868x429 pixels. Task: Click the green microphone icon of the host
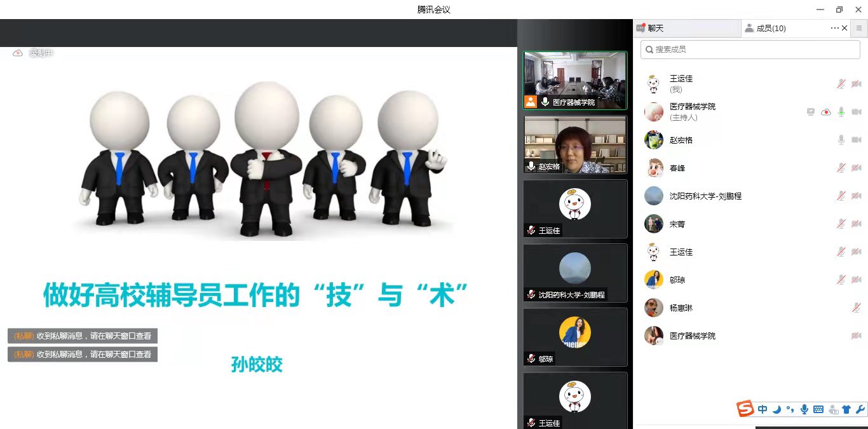[841, 112]
